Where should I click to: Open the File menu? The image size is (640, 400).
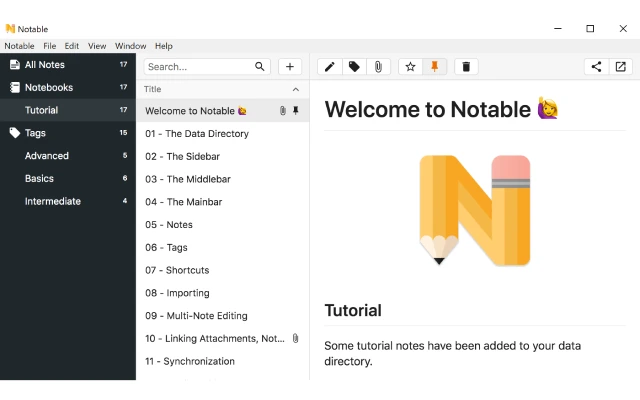pyautogui.click(x=49, y=46)
